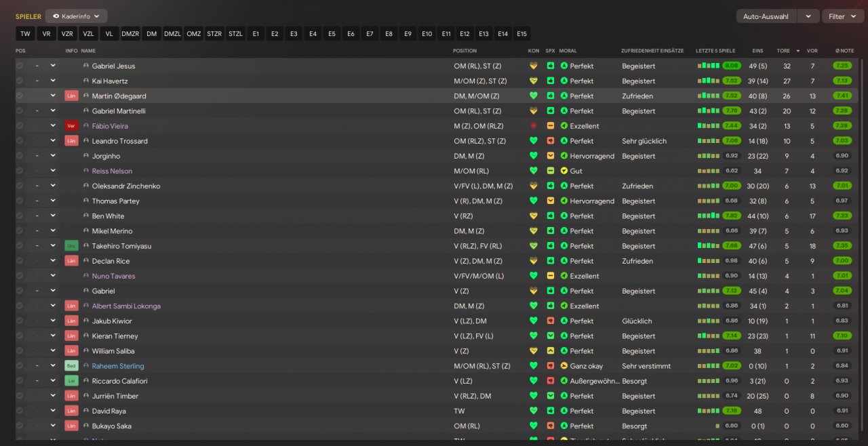Select the OMZ position slot
Image resolution: width=868 pixels, height=446 pixels.
(x=194, y=33)
